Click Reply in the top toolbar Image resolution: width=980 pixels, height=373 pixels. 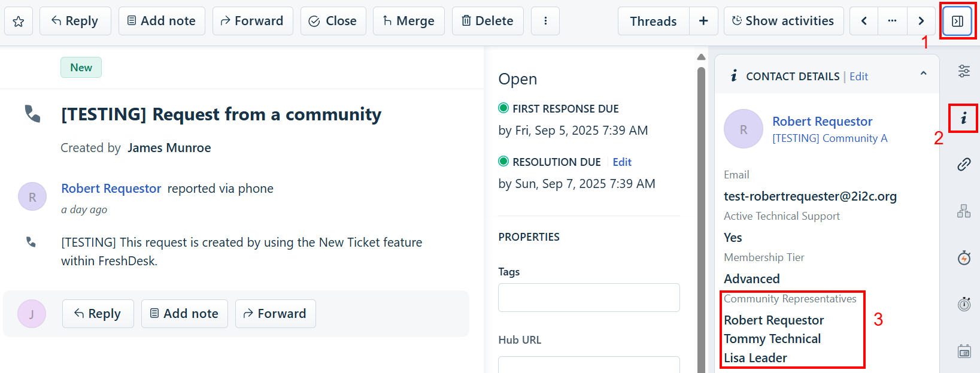[x=75, y=22]
